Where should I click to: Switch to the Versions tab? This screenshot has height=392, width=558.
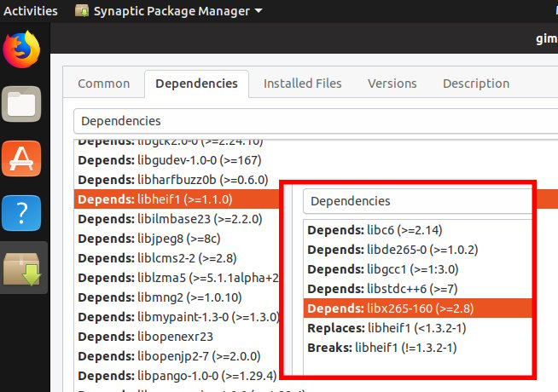(392, 84)
